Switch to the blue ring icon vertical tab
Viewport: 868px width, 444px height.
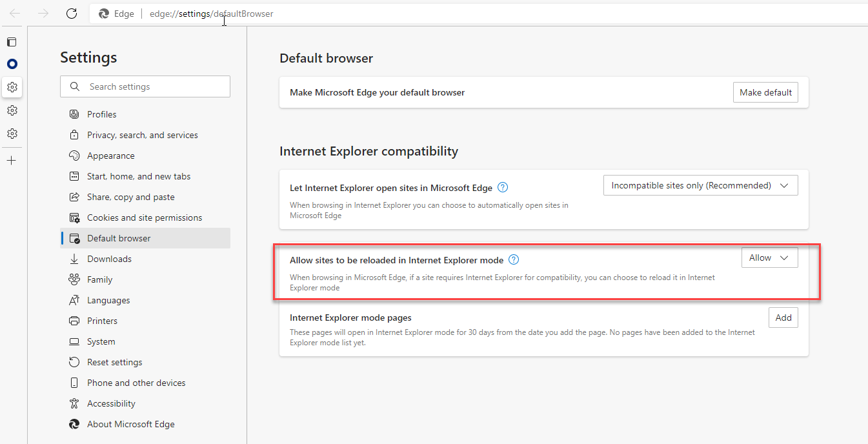tap(12, 64)
